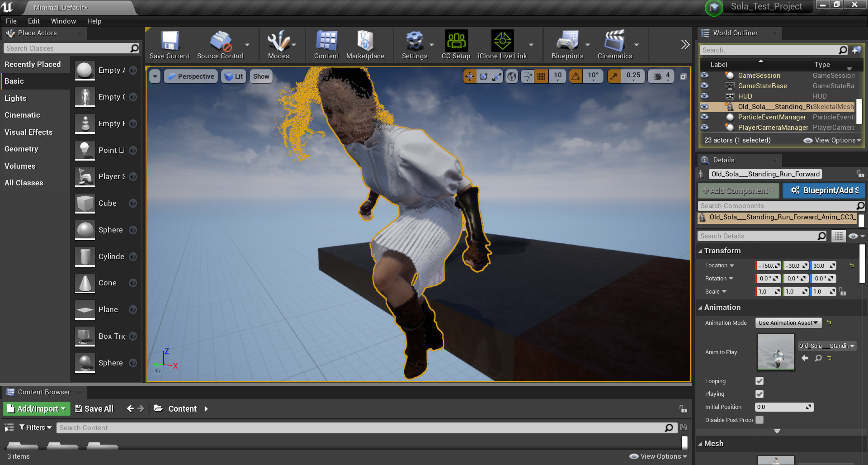868x465 pixels.
Task: Click the Show button in viewport
Action: coord(261,76)
